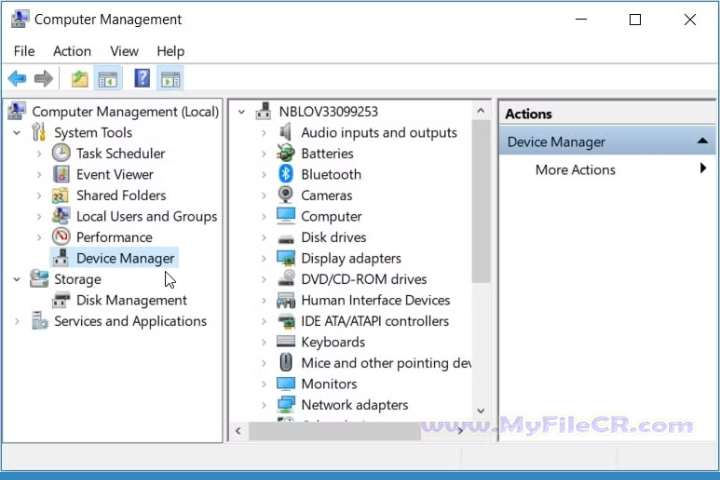The image size is (720, 480).
Task: Click the Audio inputs speaker icon
Action: click(286, 132)
